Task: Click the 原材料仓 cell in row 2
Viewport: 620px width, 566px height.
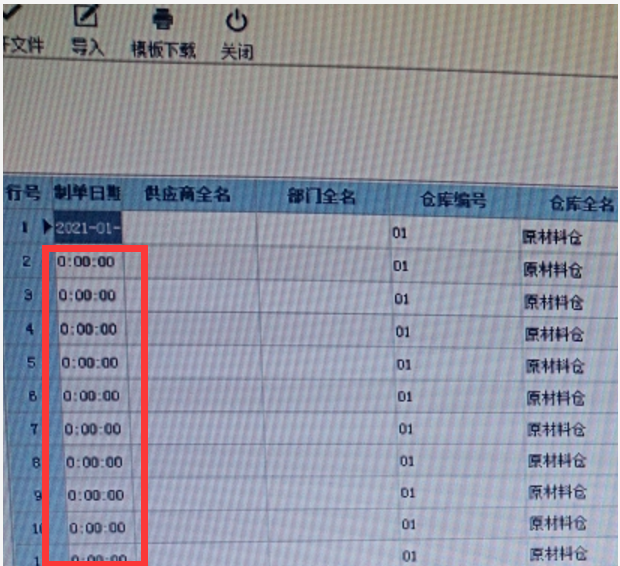Action: [x=553, y=270]
